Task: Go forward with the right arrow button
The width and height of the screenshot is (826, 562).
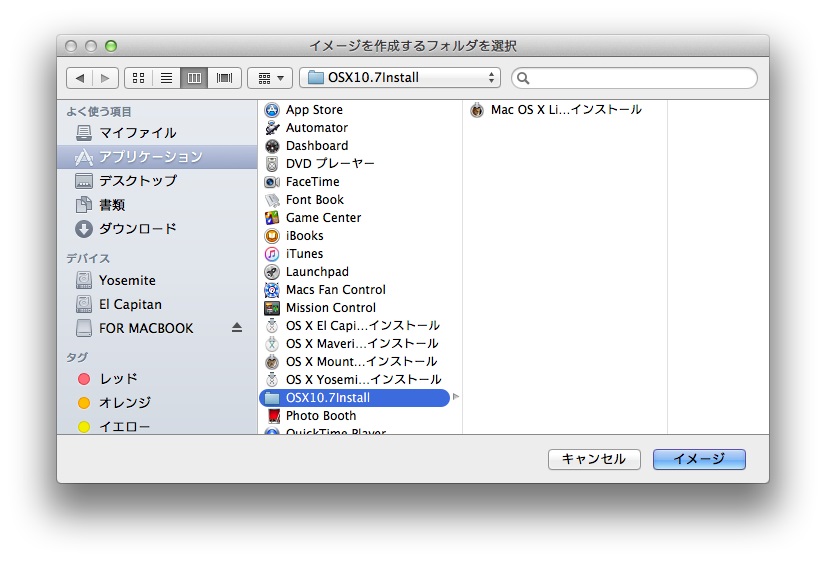Action: tap(105, 78)
